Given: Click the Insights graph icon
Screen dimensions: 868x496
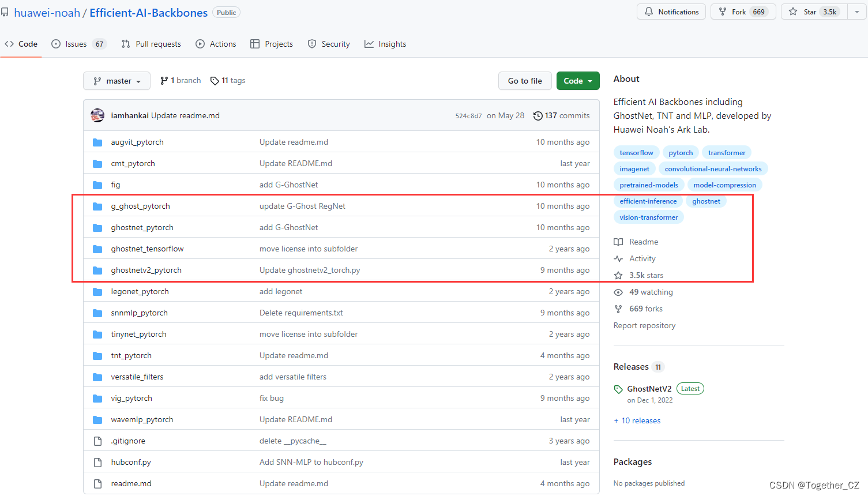Looking at the screenshot, I should pyautogui.click(x=369, y=44).
